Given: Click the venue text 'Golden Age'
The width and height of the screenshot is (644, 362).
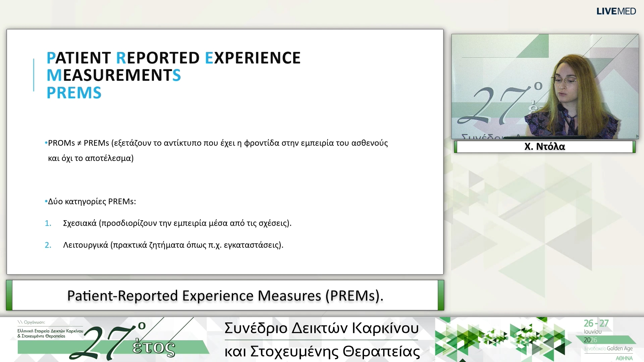Looking at the screenshot, I should [x=620, y=349].
